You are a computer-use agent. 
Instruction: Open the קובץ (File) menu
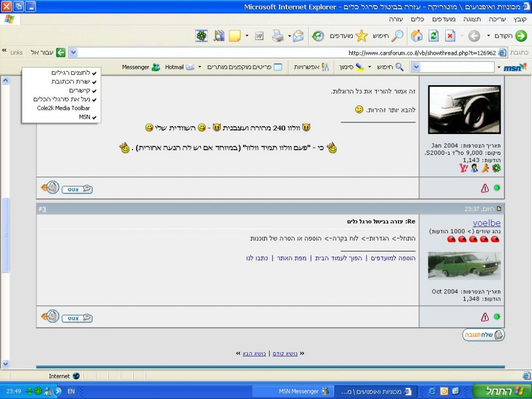[x=520, y=19]
